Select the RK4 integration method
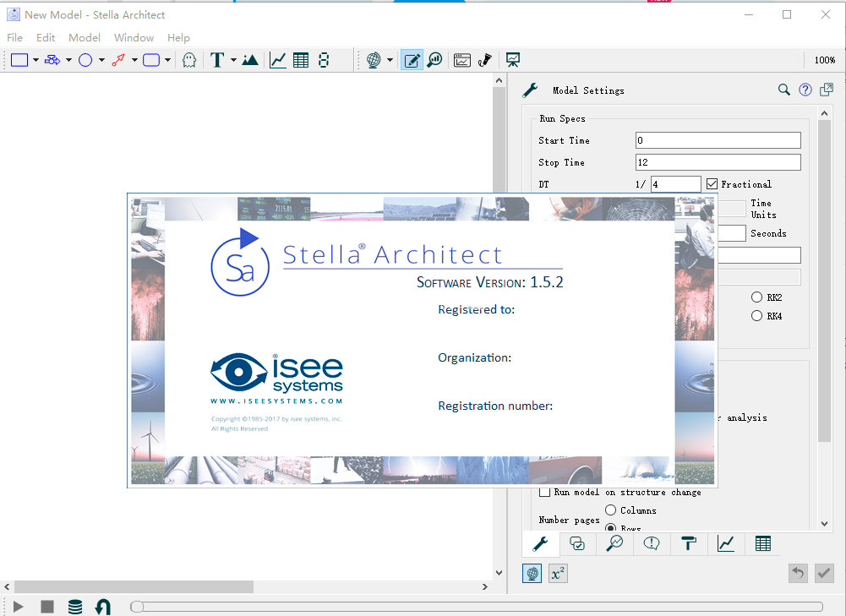Image resolution: width=846 pixels, height=616 pixels. [x=757, y=316]
